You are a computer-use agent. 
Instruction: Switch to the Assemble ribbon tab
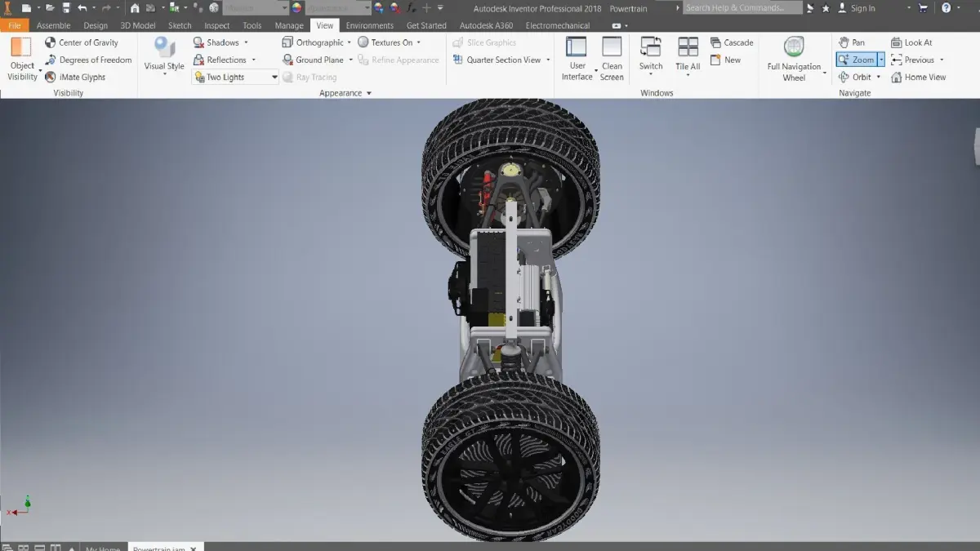(x=53, y=25)
